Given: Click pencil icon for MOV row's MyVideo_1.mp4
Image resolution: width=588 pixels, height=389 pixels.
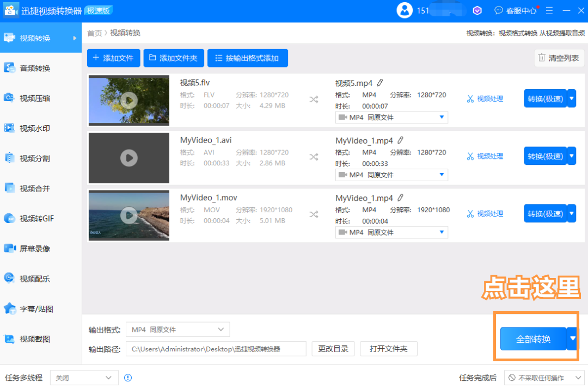Looking at the screenshot, I should click(x=400, y=197).
